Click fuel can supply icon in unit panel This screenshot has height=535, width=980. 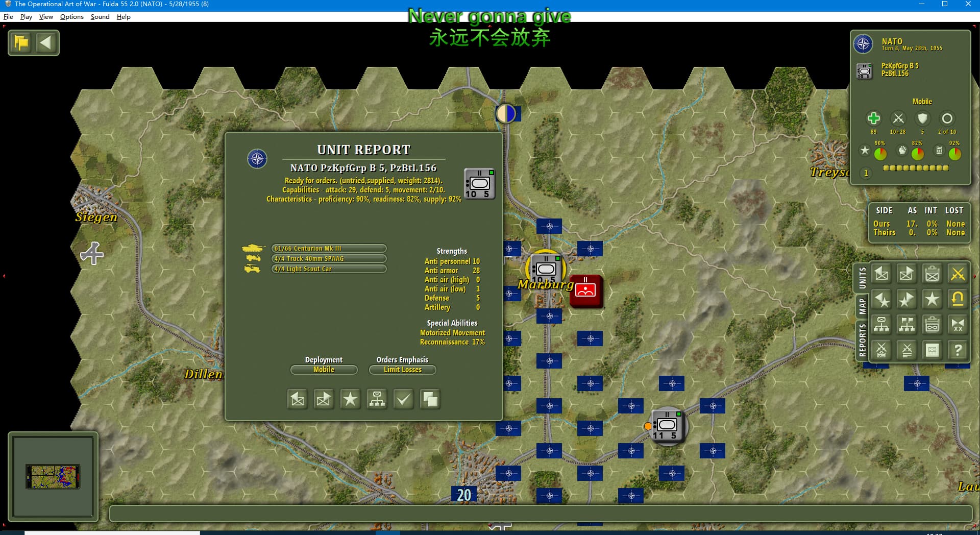coord(939,150)
